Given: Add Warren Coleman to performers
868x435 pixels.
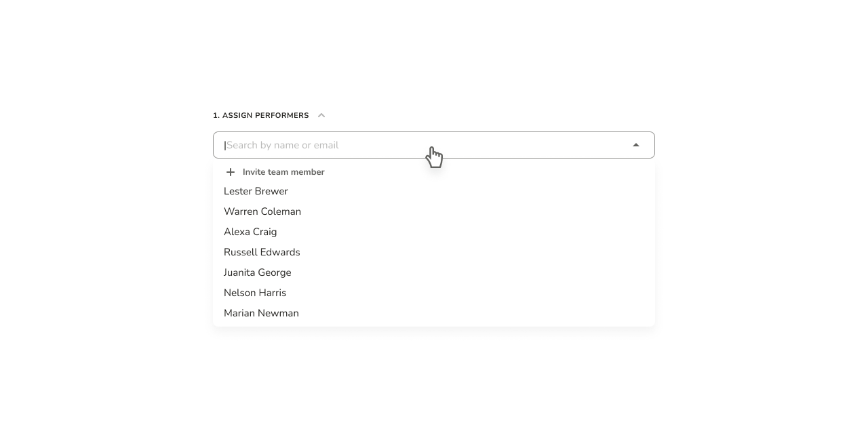Looking at the screenshot, I should 434,211.
